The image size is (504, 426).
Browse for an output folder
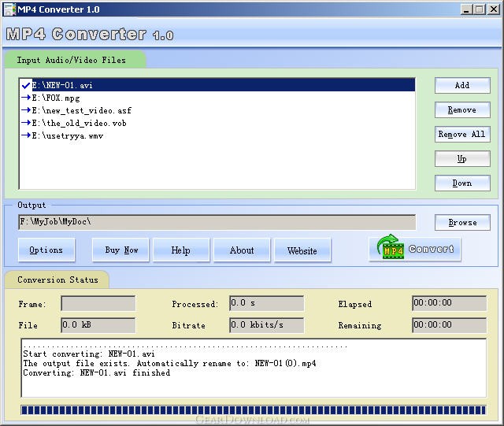tap(462, 223)
